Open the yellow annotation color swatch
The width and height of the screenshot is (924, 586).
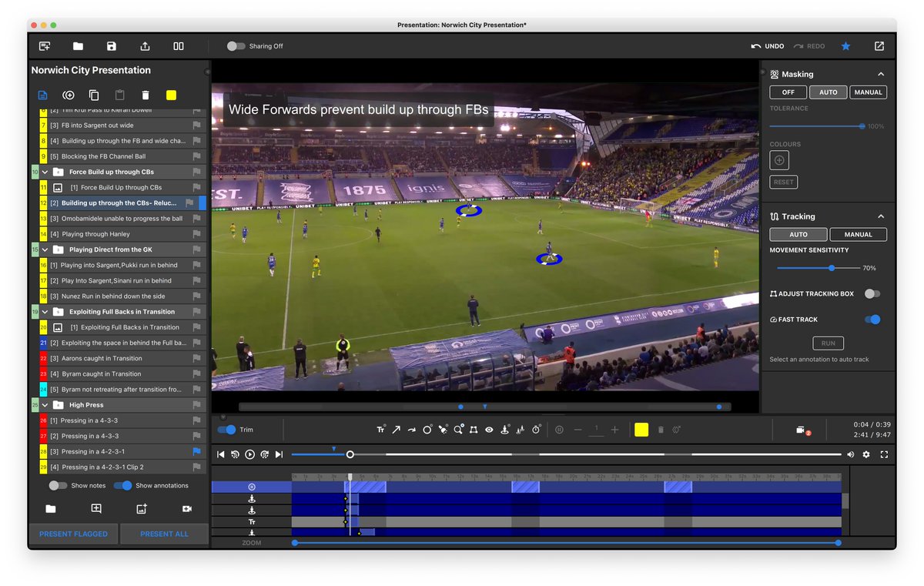(641, 430)
